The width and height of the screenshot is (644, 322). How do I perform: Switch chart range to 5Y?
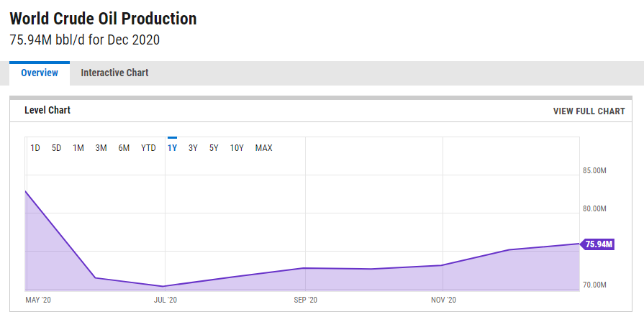[x=214, y=148]
